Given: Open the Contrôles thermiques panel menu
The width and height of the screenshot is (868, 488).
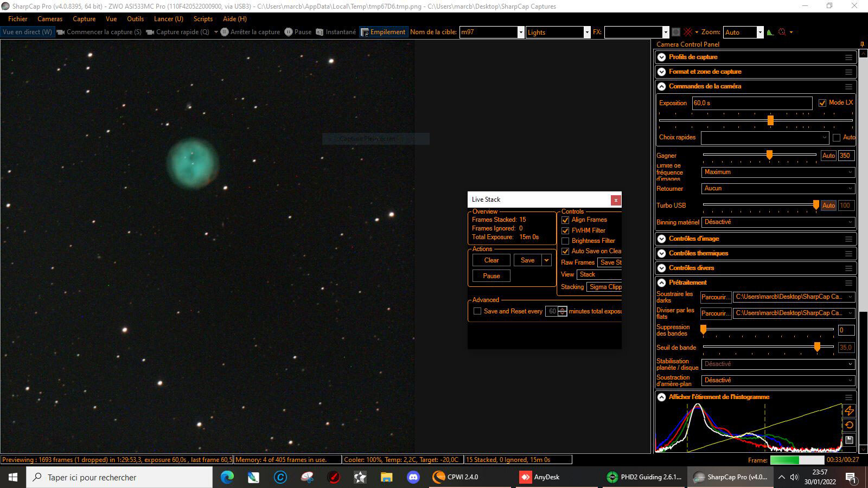Looking at the screenshot, I should click(848, 253).
